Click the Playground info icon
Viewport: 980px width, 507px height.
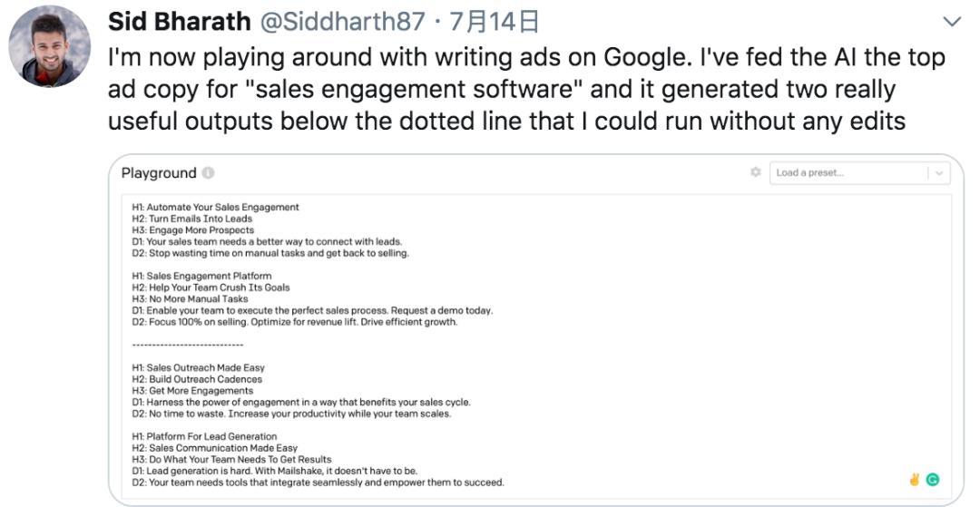tap(209, 173)
